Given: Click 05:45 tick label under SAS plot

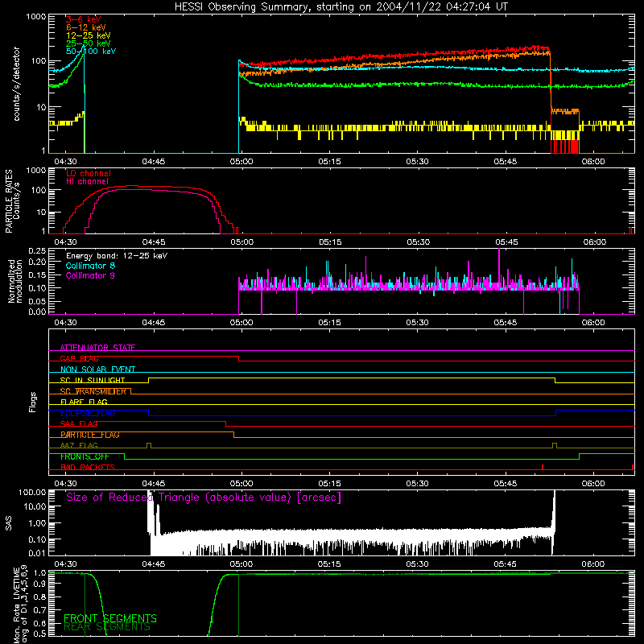Looking at the screenshot, I should pyautogui.click(x=506, y=564).
